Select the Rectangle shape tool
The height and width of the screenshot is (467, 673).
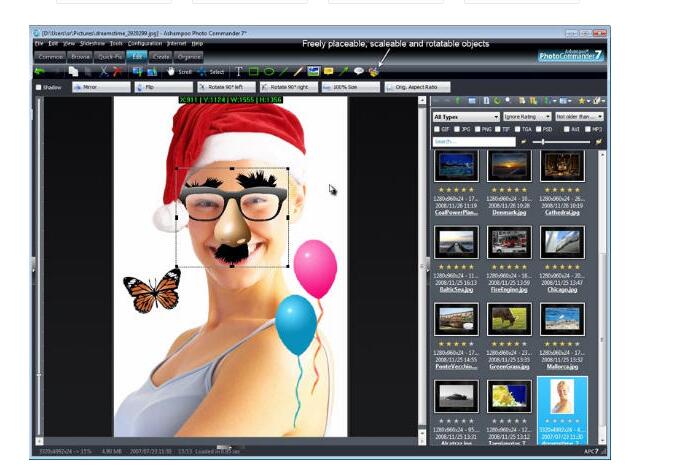click(254, 72)
